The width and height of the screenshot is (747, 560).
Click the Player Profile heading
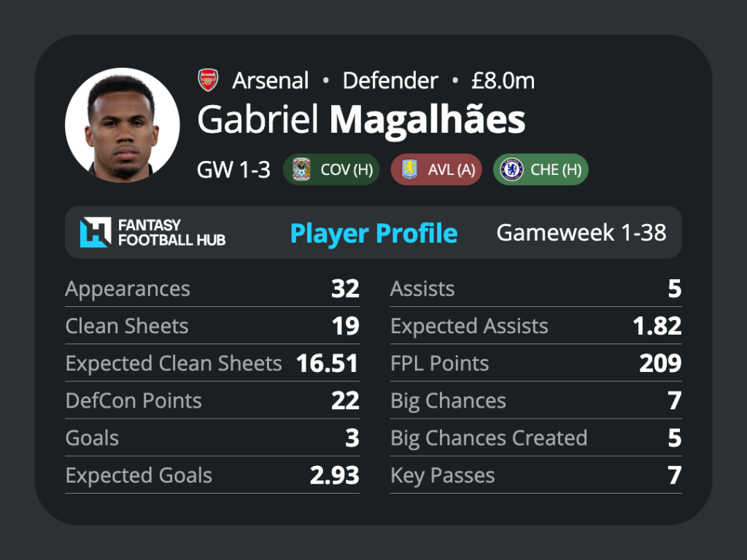[x=374, y=233]
